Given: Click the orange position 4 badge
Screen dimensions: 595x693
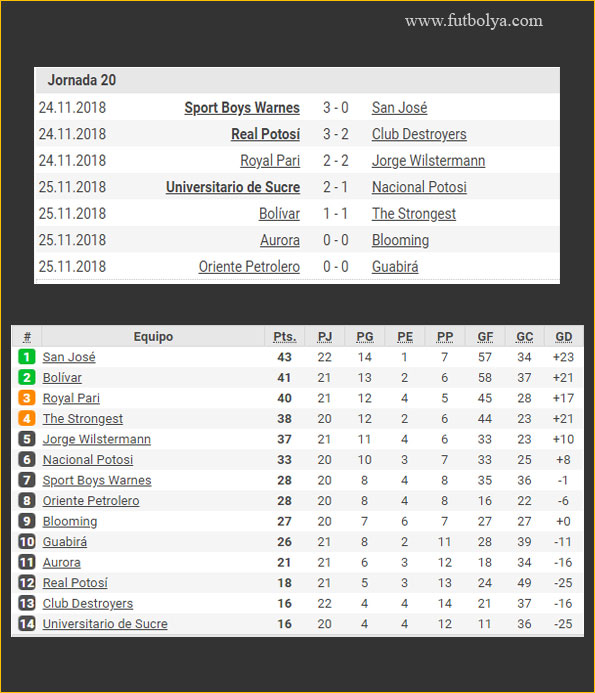Looking at the screenshot, I should 27,418.
